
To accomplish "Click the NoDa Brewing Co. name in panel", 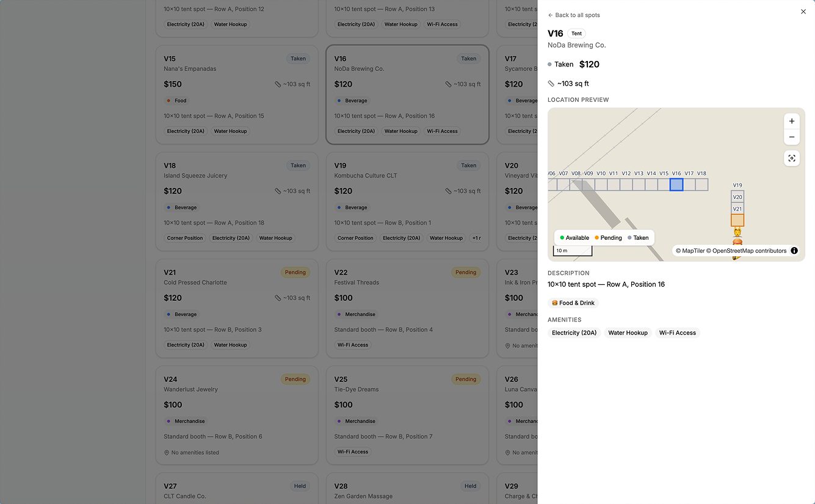I will coord(577,45).
